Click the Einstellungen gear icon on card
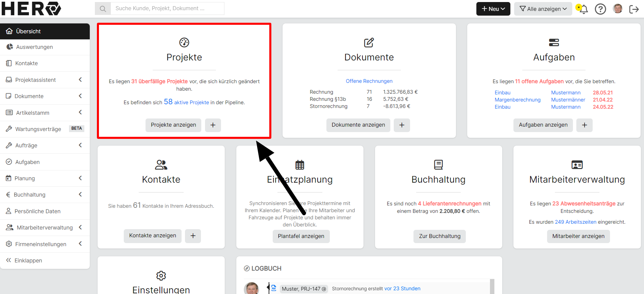The width and height of the screenshot is (644, 294). tap(161, 275)
